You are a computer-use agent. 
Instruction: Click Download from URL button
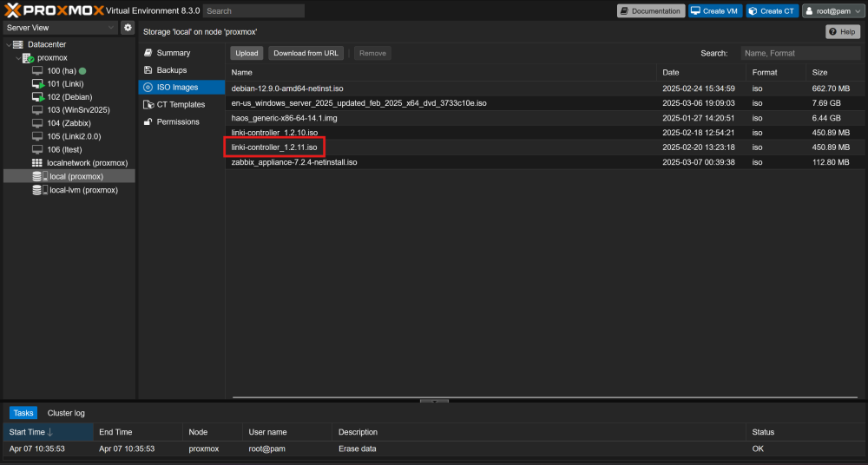pos(306,53)
